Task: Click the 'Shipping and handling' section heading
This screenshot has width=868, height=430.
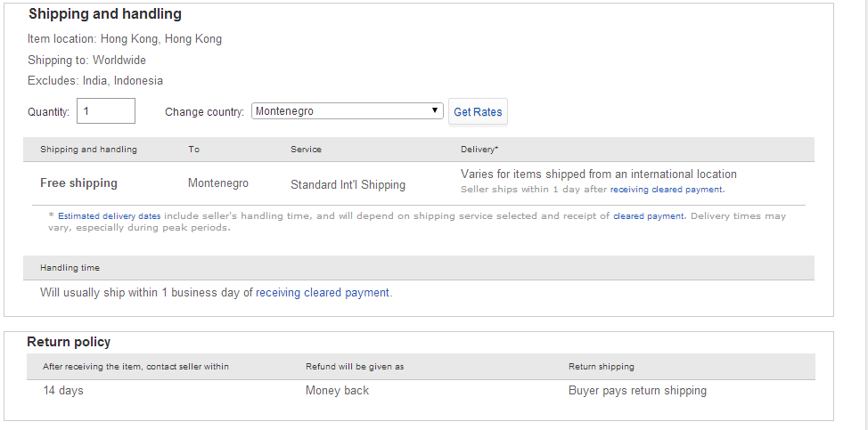Action: (105, 14)
